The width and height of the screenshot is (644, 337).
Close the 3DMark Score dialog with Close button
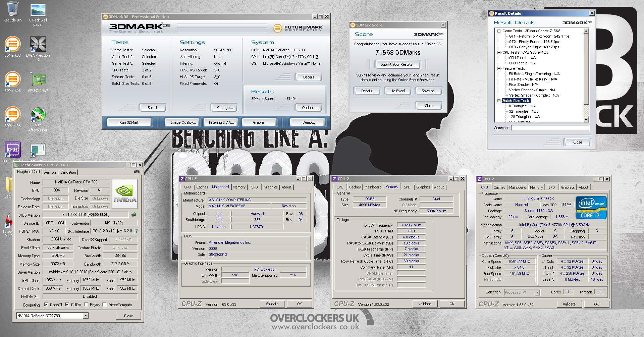[429, 106]
